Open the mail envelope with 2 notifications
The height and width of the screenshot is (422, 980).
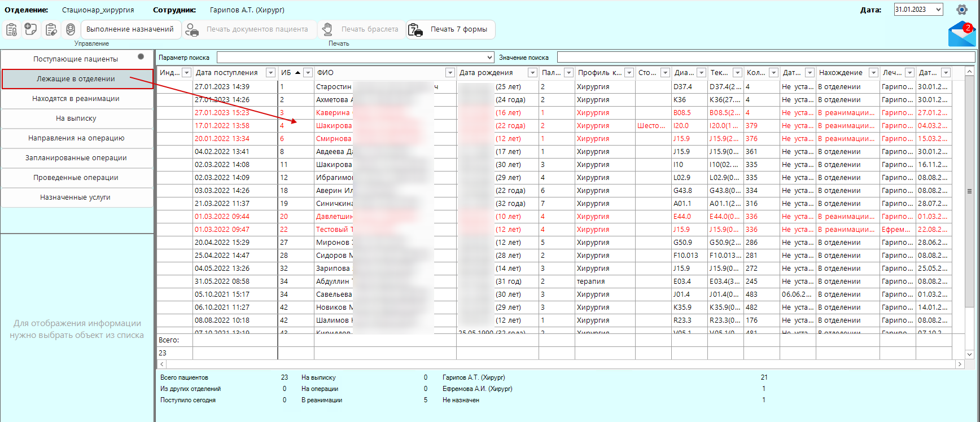(x=962, y=34)
